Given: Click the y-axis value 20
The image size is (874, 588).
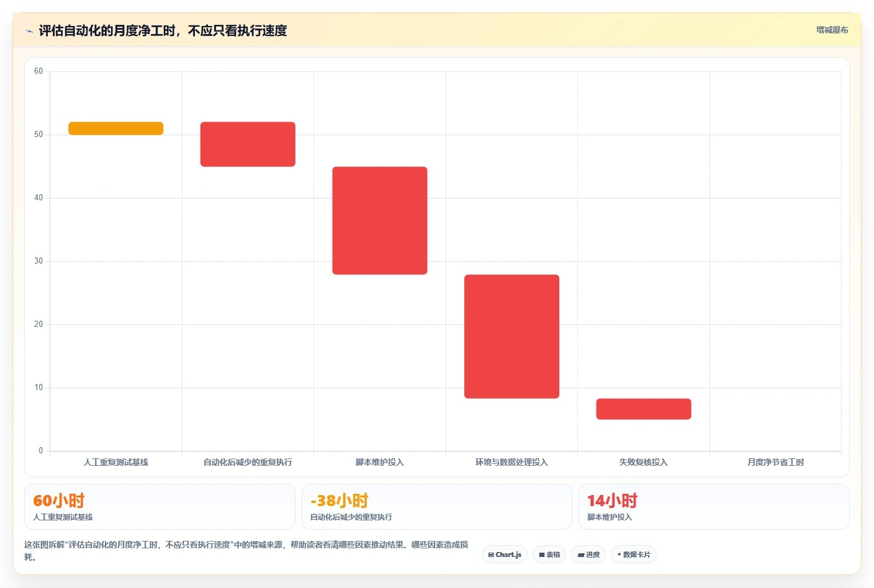Looking at the screenshot, I should pyautogui.click(x=38, y=324).
